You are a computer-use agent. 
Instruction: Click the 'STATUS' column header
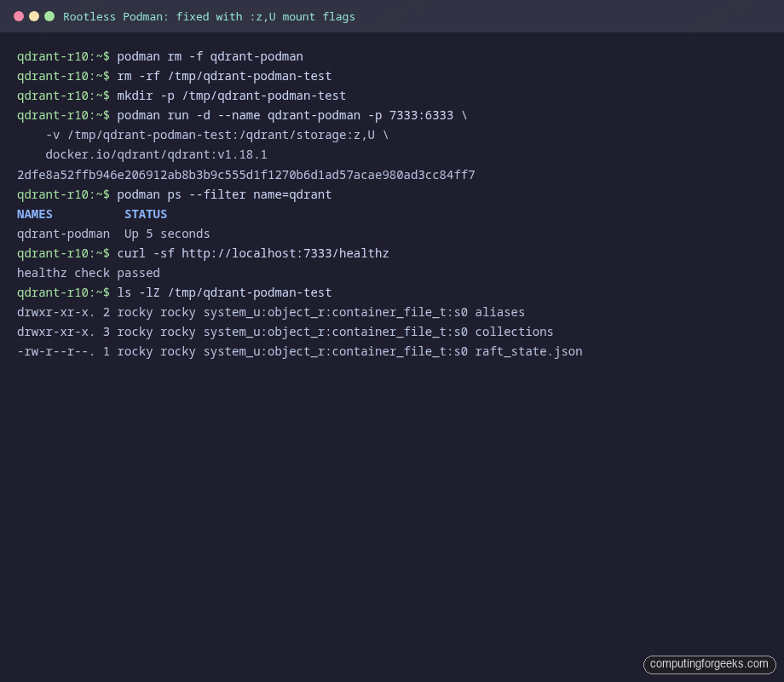click(x=146, y=214)
